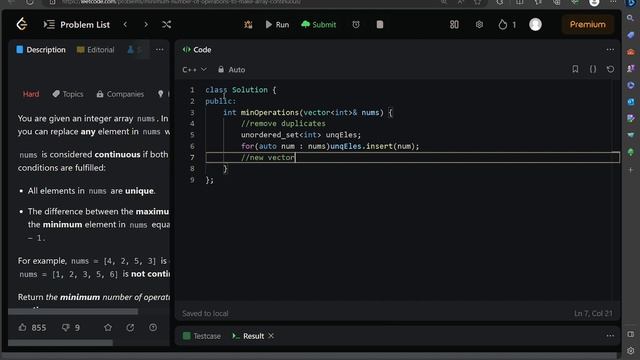Screen dimensions: 640x360
Task: Run the code
Action: pos(277,24)
